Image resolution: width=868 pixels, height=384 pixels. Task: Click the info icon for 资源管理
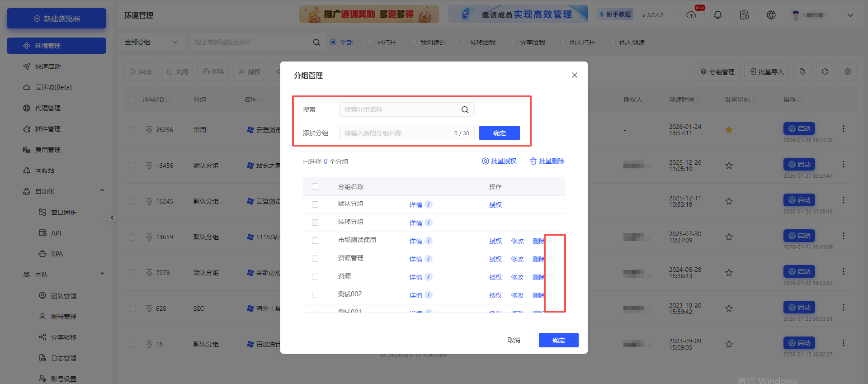(x=429, y=259)
